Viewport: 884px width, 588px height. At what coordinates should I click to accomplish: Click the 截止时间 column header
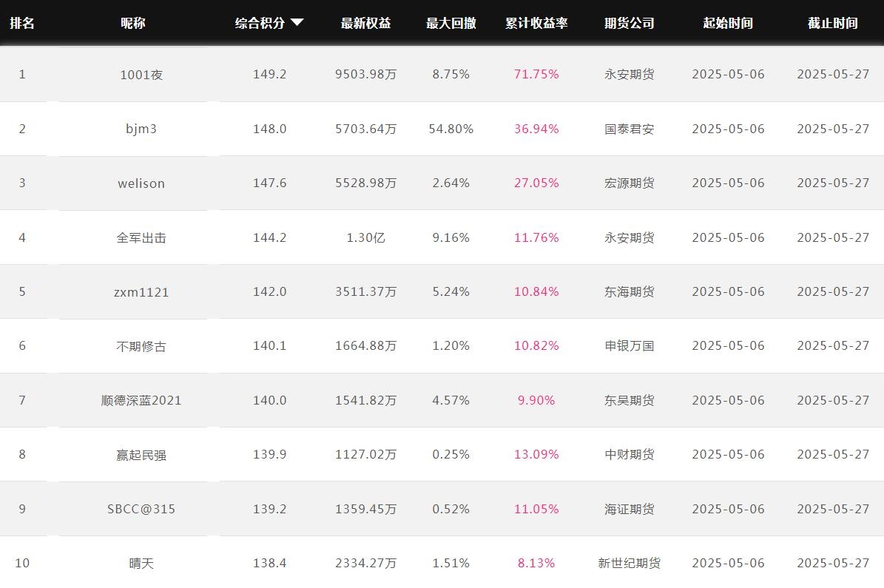833,22
